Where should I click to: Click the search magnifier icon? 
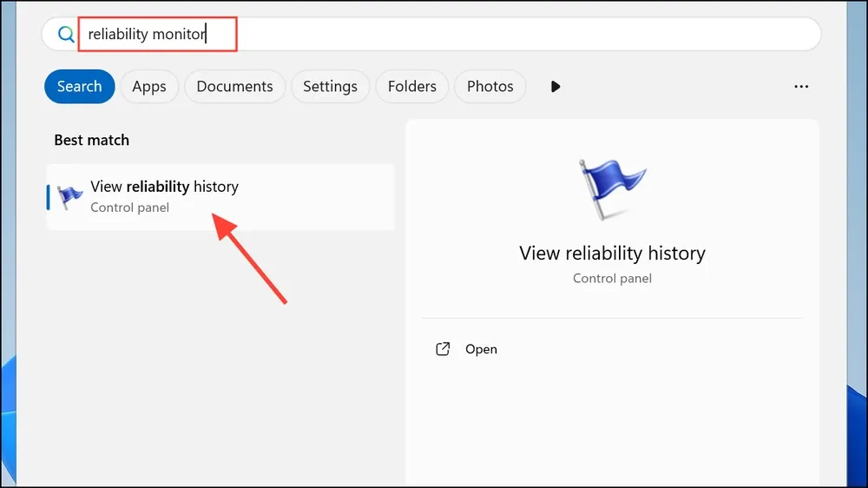coord(66,35)
